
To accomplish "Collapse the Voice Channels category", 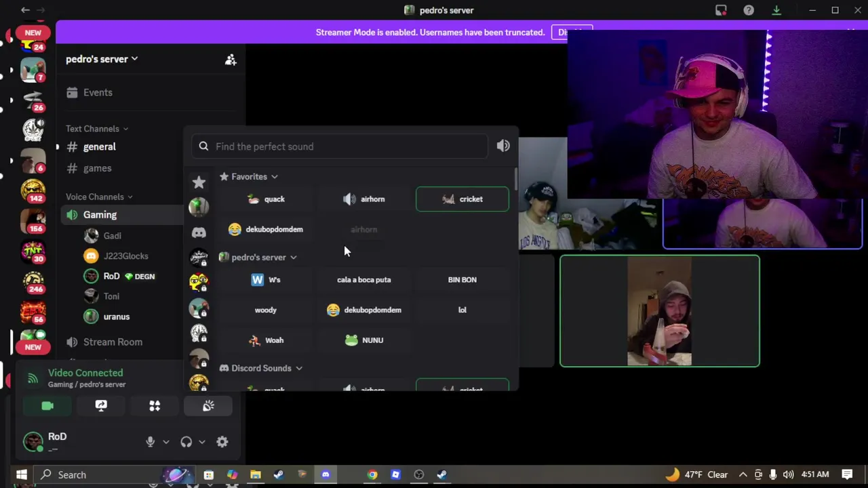I will click(x=99, y=197).
